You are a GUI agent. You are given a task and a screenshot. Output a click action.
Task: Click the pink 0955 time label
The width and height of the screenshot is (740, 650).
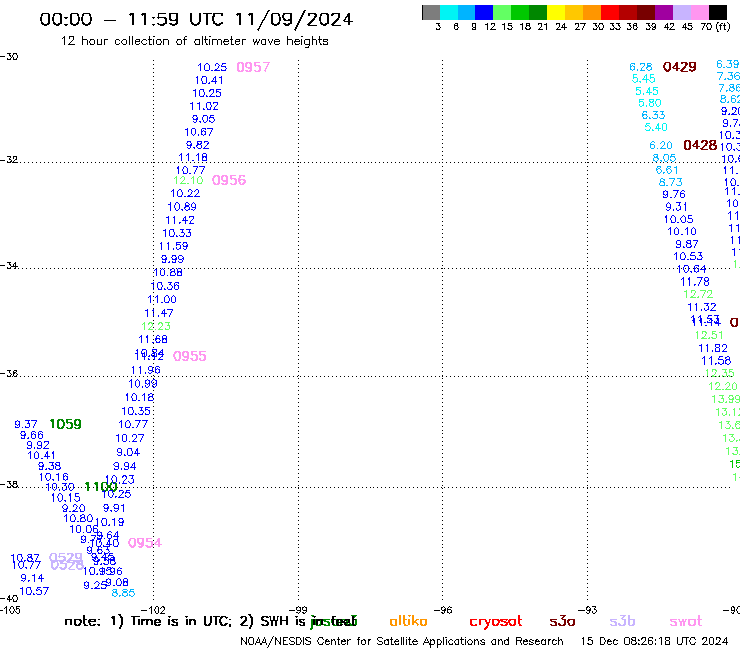pos(189,356)
